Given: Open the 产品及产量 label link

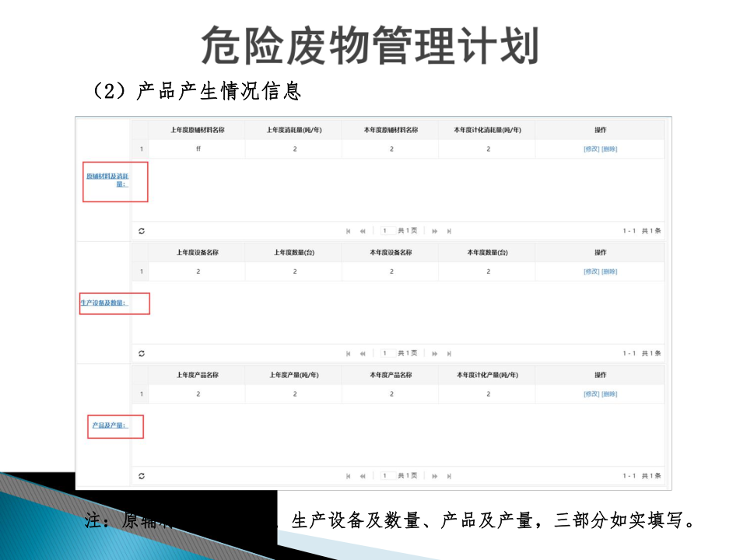Looking at the screenshot, I should coord(110,425).
